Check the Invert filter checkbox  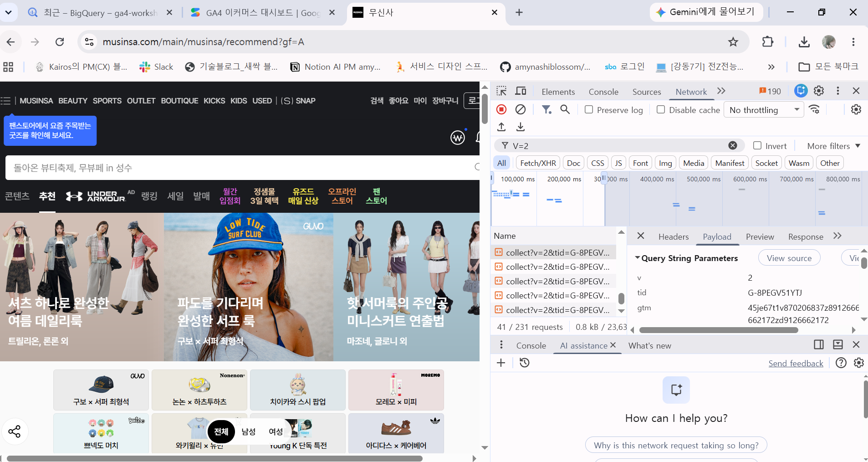[757, 145]
